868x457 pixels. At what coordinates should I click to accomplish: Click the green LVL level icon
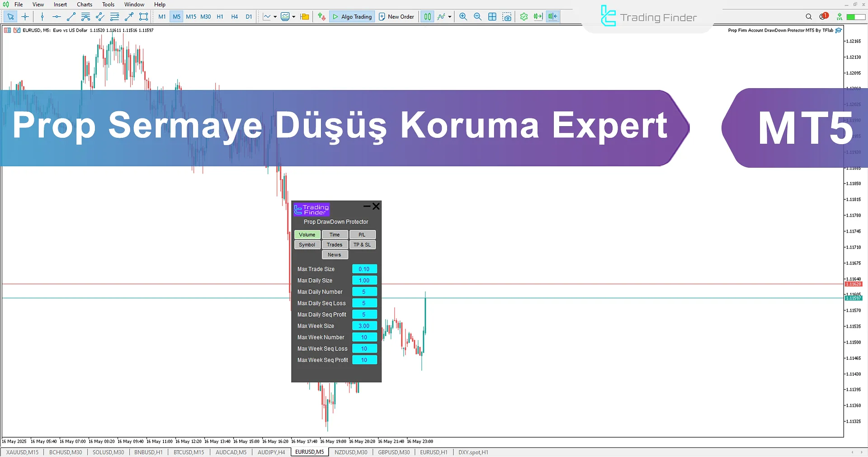pyautogui.click(x=839, y=17)
